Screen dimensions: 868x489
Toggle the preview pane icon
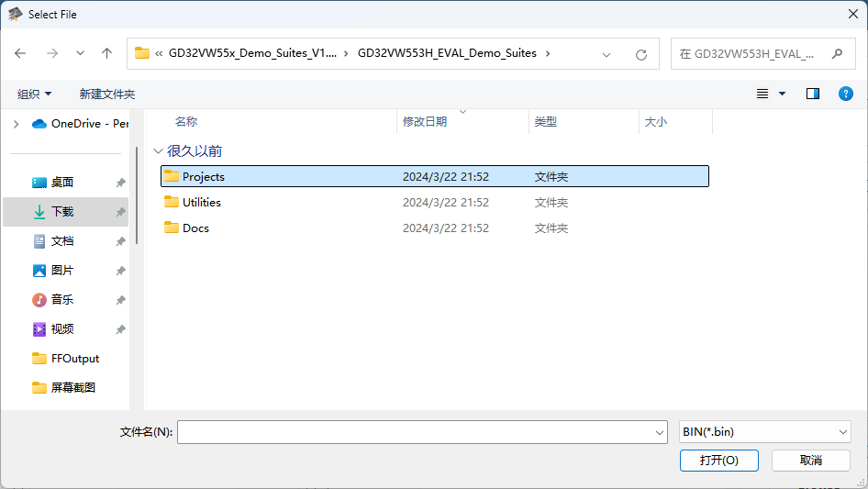click(x=812, y=94)
